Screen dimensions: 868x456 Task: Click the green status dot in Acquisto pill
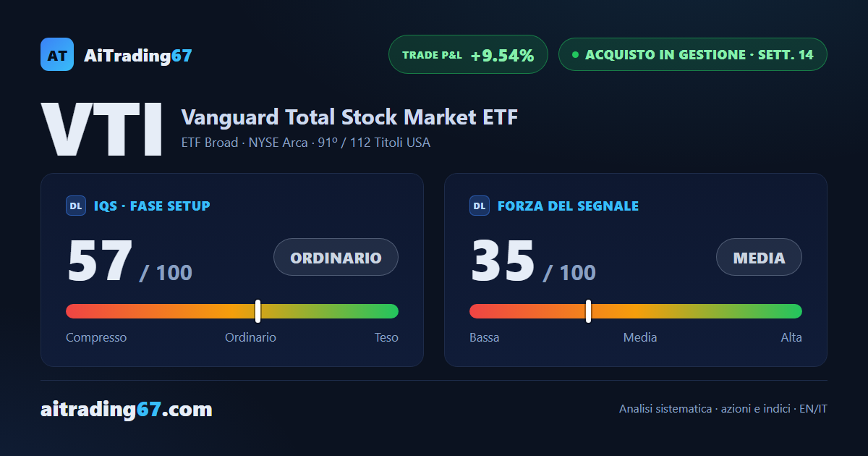tap(575, 54)
